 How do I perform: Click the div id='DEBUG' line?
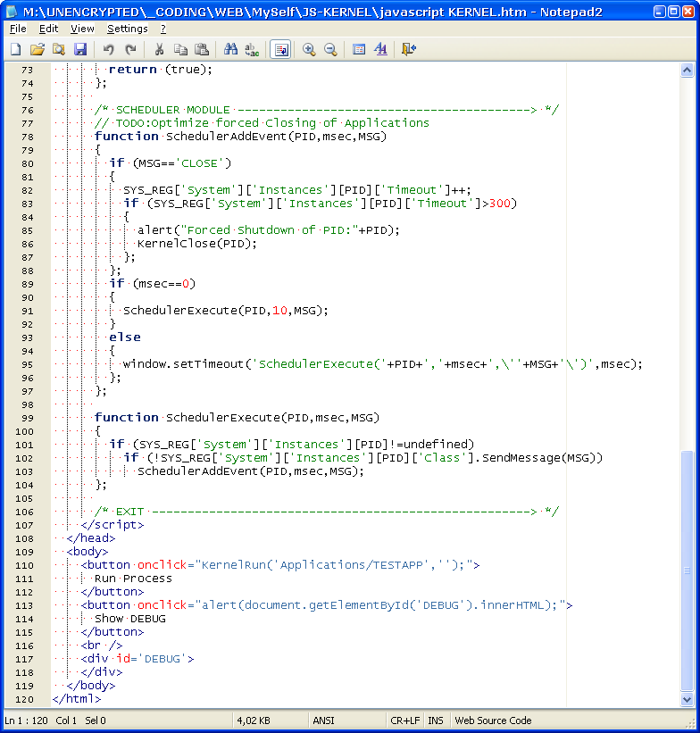(x=137, y=659)
